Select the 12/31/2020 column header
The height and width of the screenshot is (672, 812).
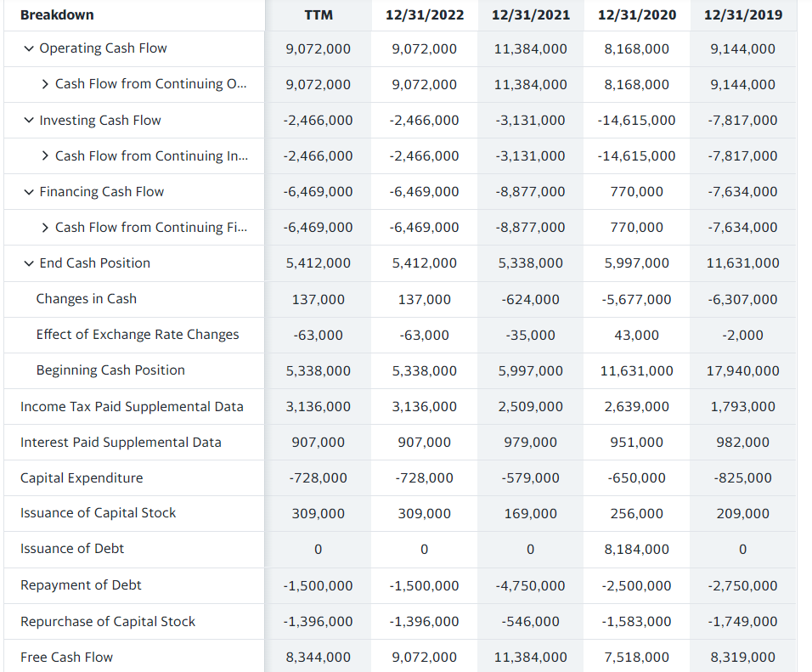coord(637,15)
